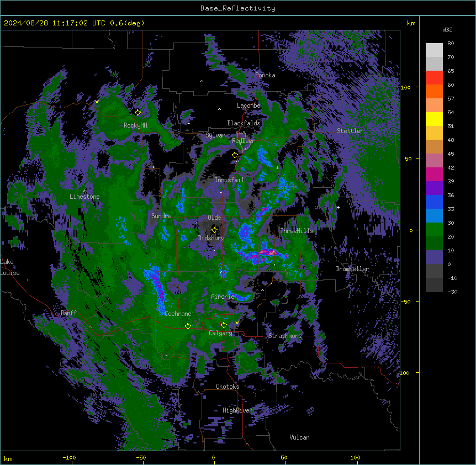Click the RedDeer city label
The width and height of the screenshot is (476, 465).
244,141
